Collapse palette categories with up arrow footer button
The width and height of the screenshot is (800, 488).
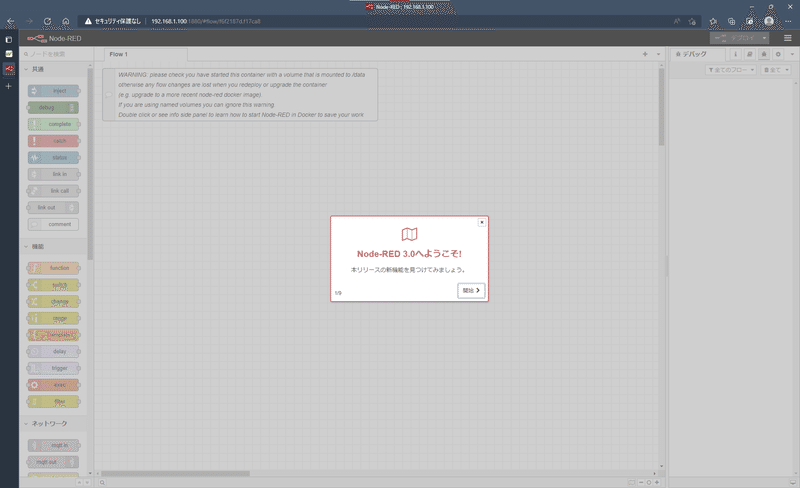click(79, 482)
